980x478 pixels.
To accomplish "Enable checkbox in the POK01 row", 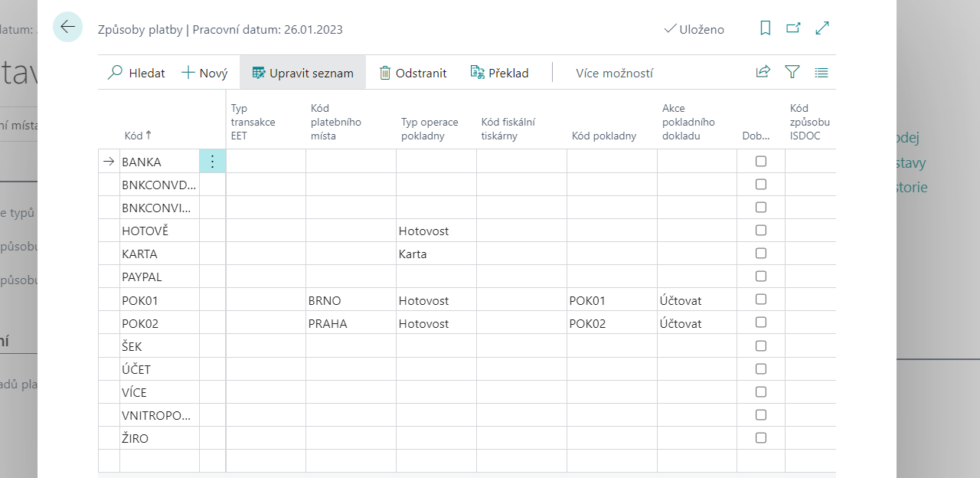I will 760,300.
